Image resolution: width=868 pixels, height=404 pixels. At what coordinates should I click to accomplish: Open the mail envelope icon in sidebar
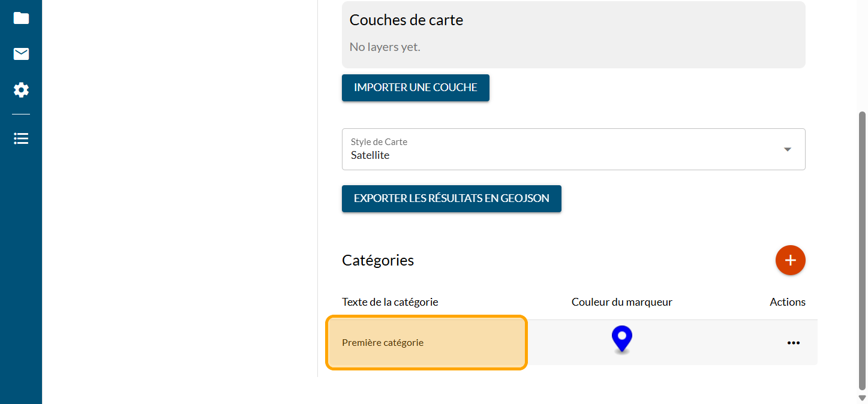[21, 54]
